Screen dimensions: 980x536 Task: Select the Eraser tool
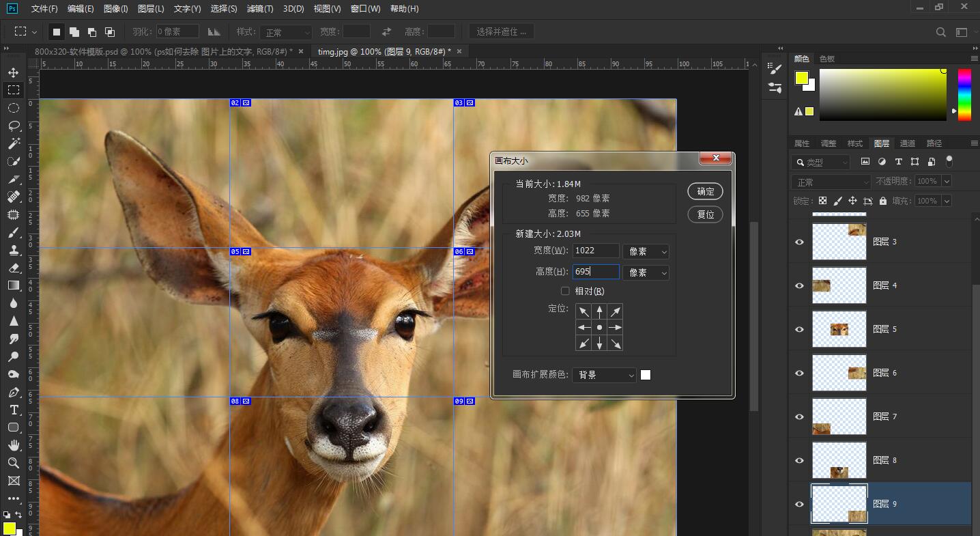[x=13, y=268]
